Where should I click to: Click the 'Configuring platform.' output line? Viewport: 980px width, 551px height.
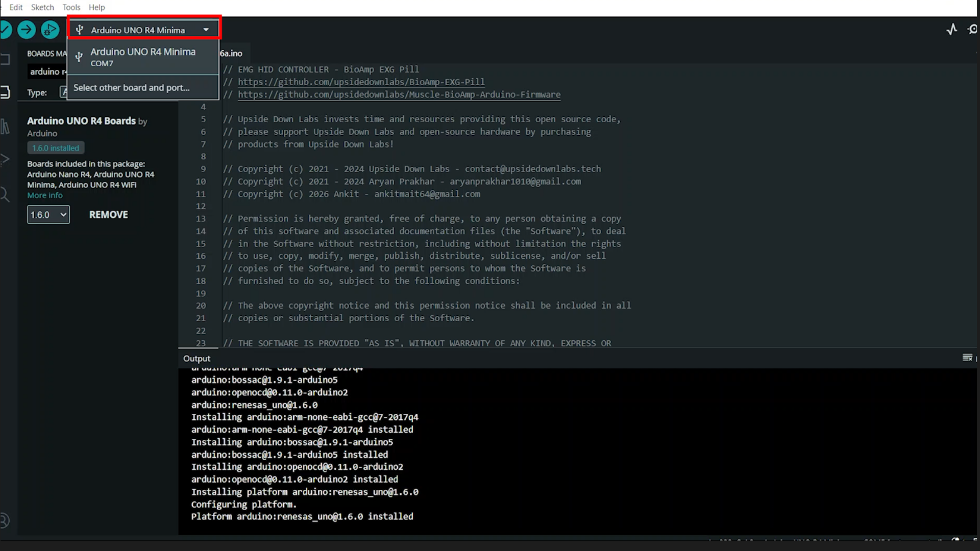click(244, 505)
